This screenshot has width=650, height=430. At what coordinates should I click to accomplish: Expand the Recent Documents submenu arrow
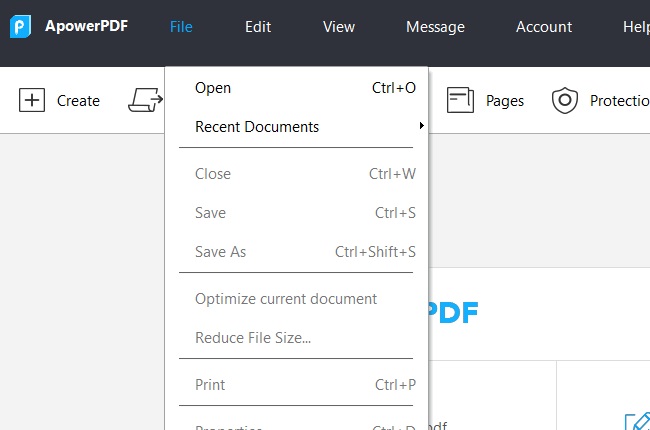(x=422, y=127)
